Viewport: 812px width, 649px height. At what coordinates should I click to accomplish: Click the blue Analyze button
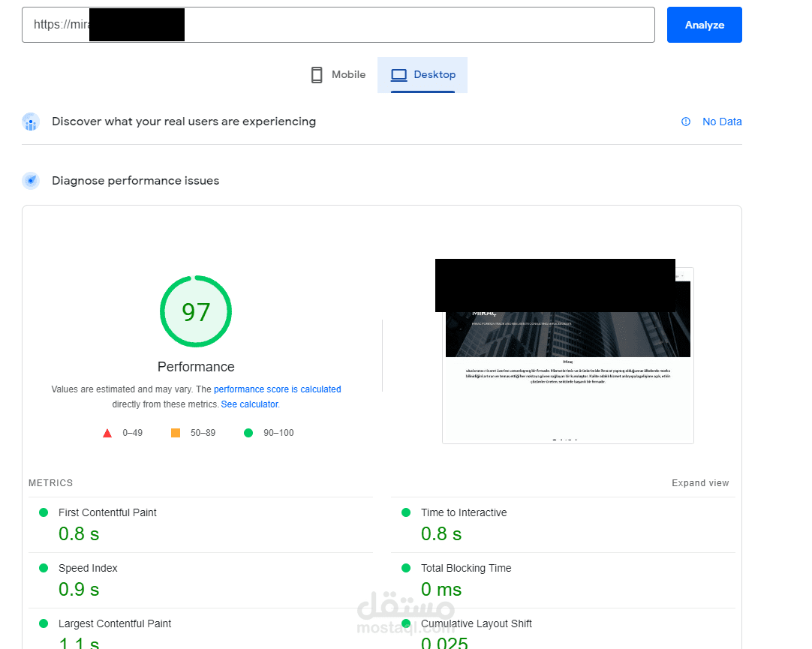pyautogui.click(x=704, y=25)
